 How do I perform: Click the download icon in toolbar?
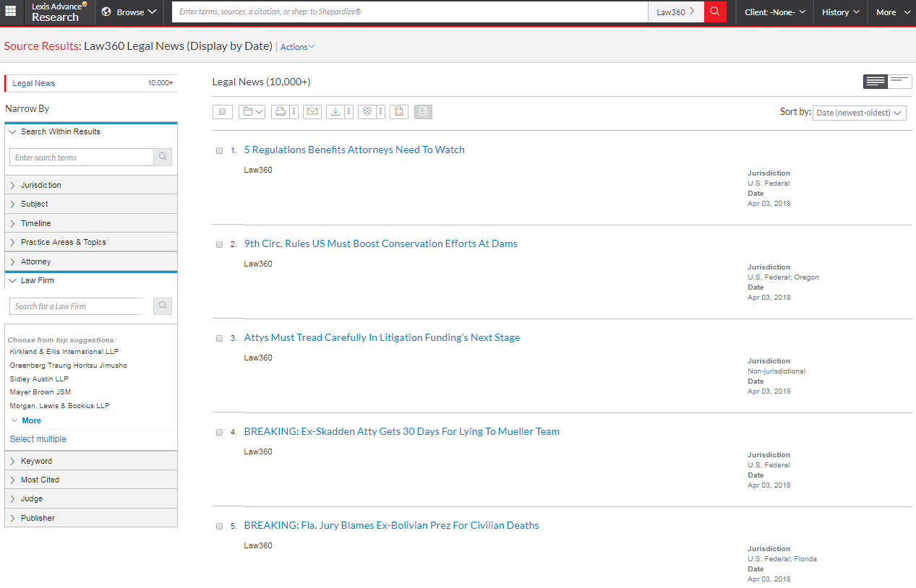335,111
